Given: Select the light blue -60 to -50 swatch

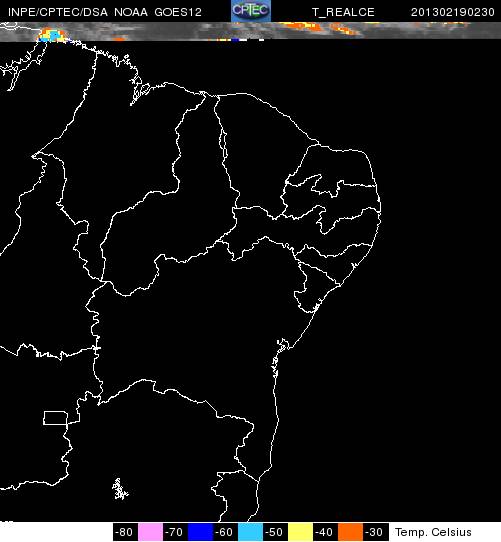Looking at the screenshot, I should (x=250, y=532).
